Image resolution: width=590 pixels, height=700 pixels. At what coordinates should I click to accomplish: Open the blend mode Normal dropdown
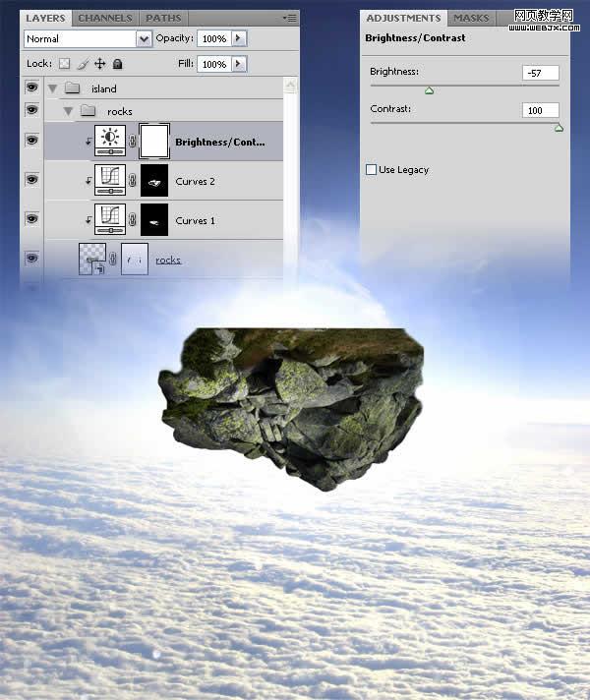click(144, 39)
